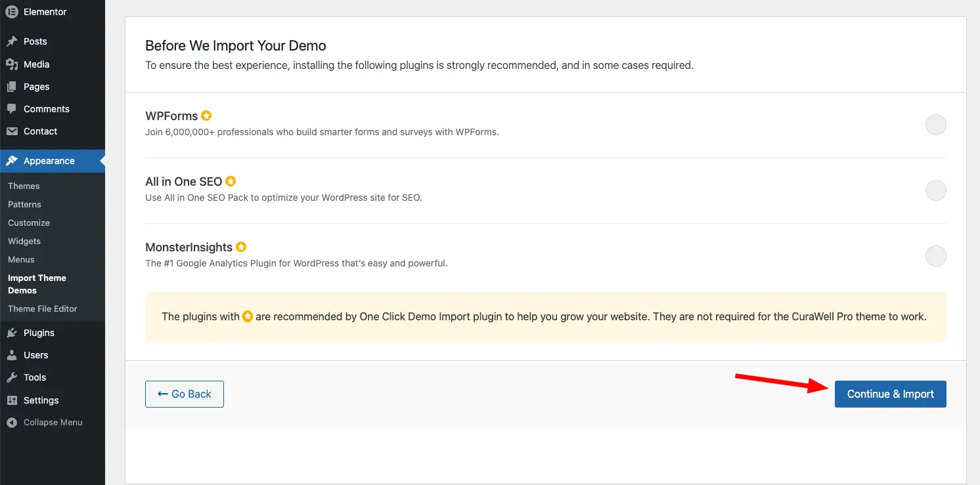Click the WPForms recommended star badge

pyautogui.click(x=206, y=116)
